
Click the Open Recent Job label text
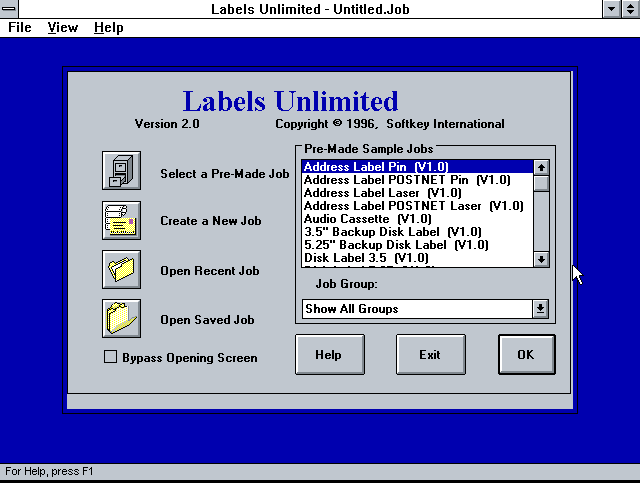(209, 271)
